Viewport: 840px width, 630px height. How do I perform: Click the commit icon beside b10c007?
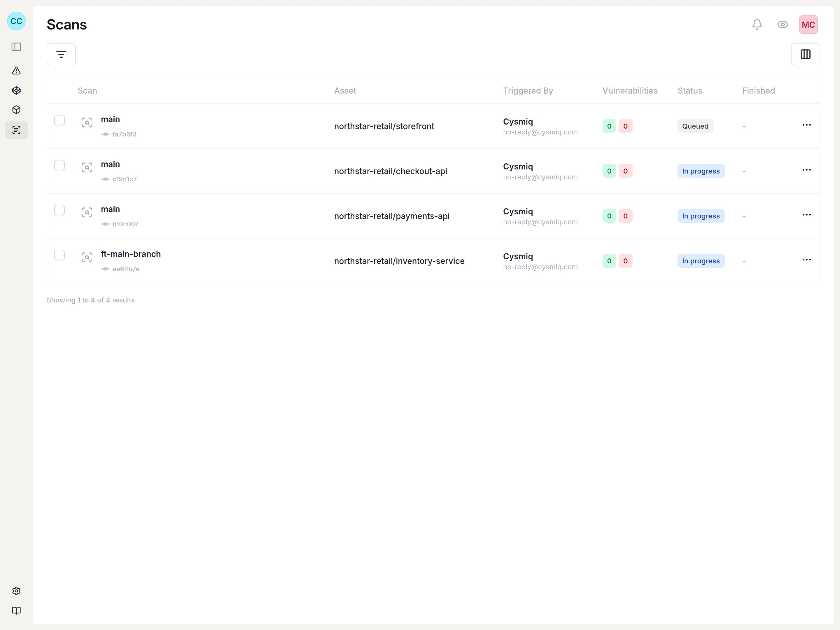click(106, 224)
